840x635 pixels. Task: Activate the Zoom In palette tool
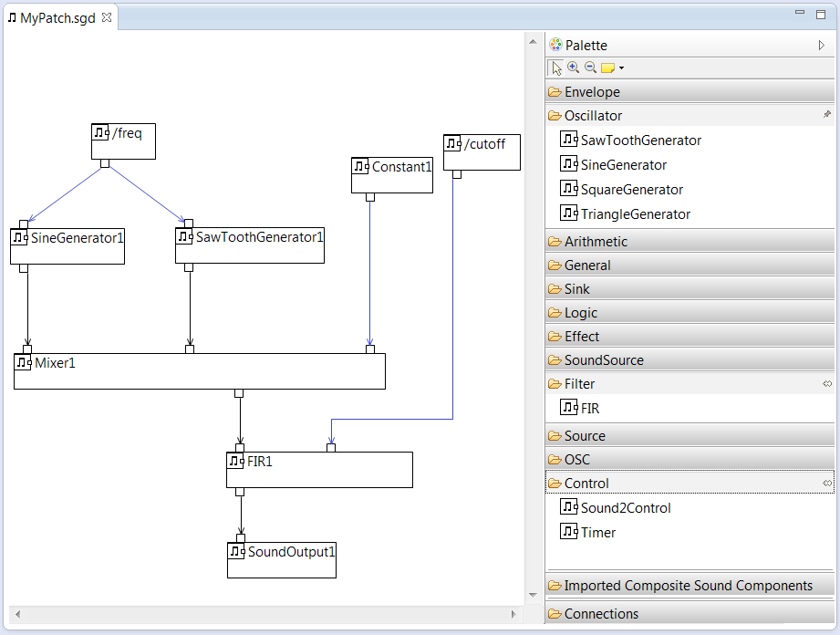coord(573,67)
